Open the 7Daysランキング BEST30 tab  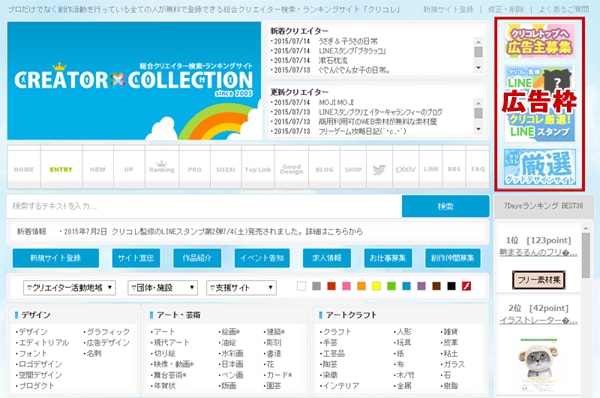pyautogui.click(x=543, y=206)
